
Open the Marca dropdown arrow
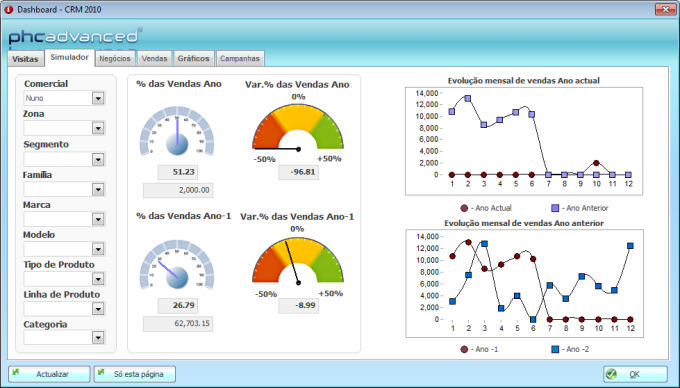coord(98,219)
